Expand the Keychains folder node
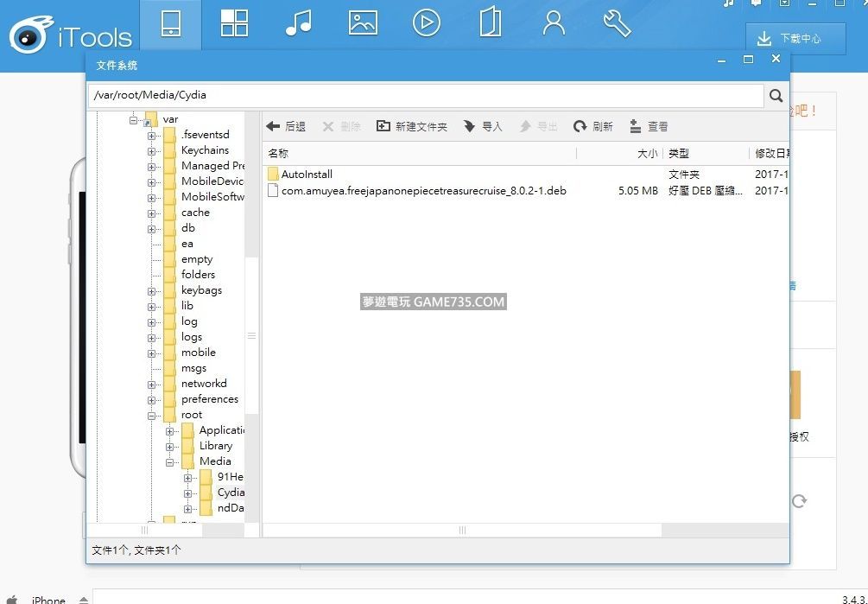The width and height of the screenshot is (868, 604). tap(152, 151)
